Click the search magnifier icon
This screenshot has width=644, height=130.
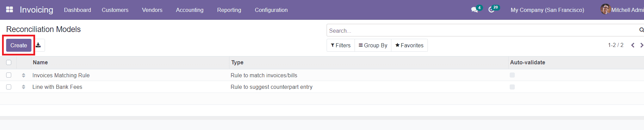pyautogui.click(x=641, y=30)
